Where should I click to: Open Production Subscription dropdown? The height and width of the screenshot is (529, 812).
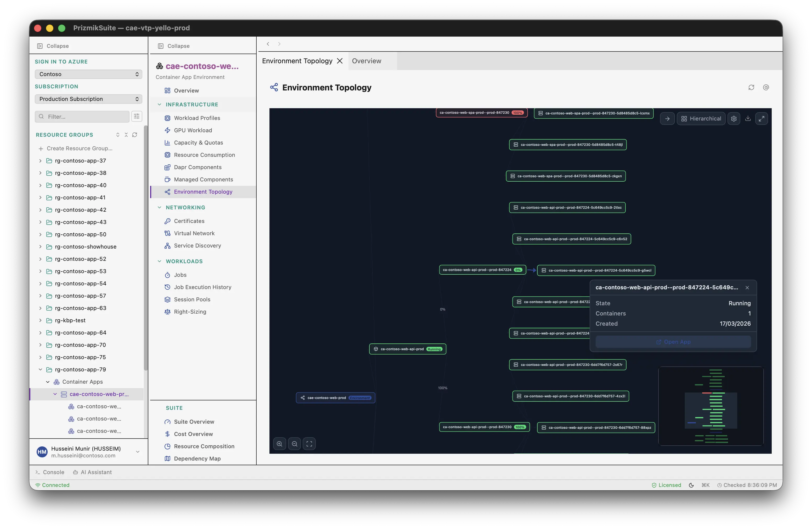88,99
